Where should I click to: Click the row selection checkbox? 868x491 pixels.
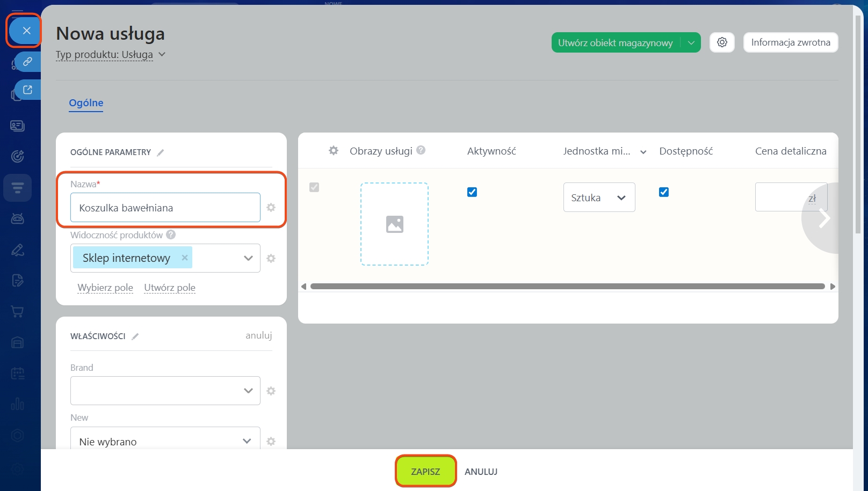(x=314, y=187)
